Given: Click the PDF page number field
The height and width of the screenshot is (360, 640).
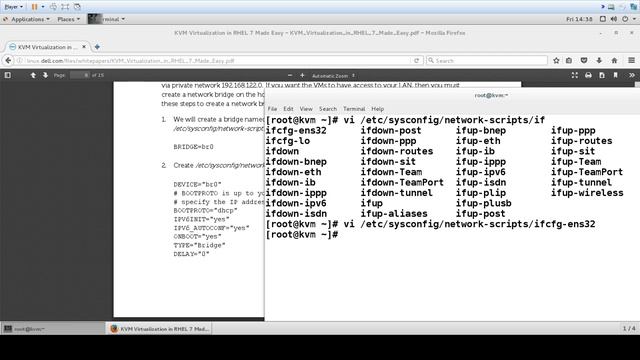Looking at the screenshot, I should click(x=80, y=75).
